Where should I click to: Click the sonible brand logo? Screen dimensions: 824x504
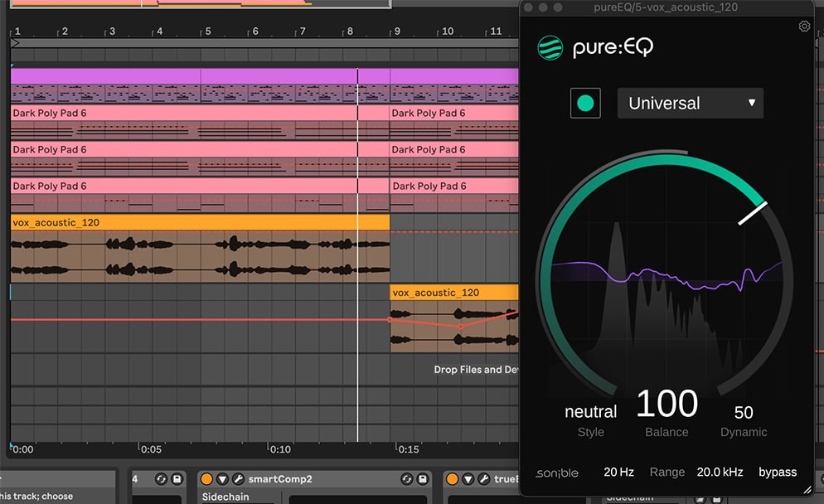click(x=557, y=473)
